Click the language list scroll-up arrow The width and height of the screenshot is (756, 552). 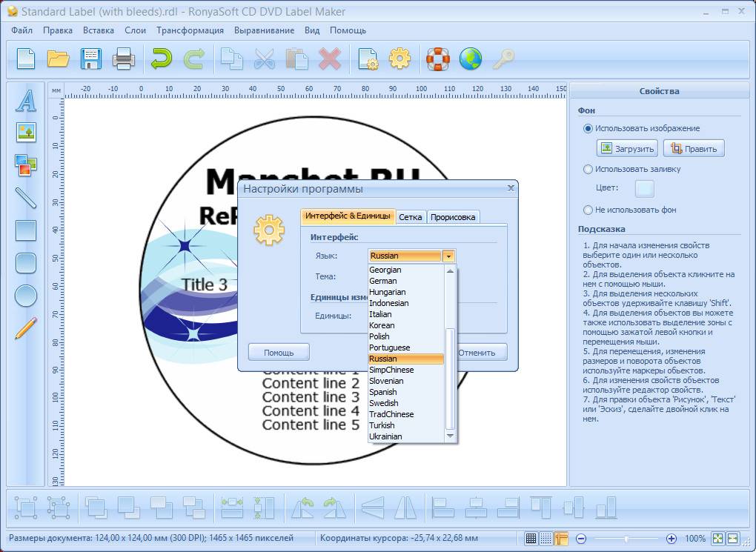point(450,270)
